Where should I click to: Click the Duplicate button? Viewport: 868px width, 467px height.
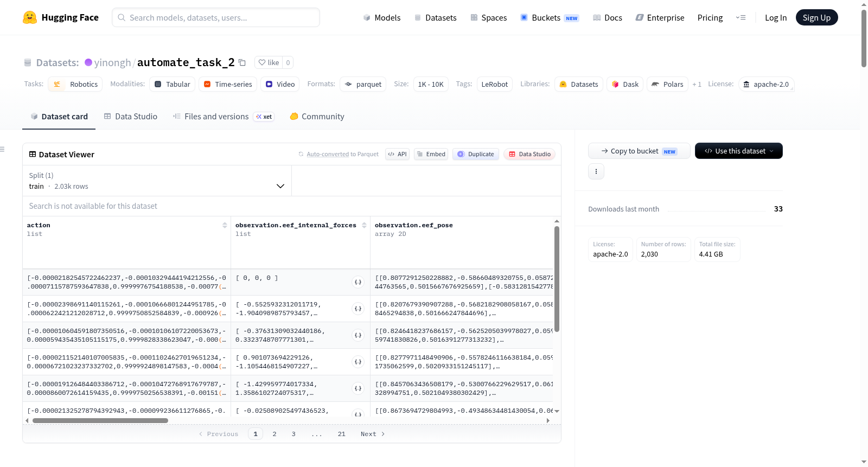[x=476, y=154]
